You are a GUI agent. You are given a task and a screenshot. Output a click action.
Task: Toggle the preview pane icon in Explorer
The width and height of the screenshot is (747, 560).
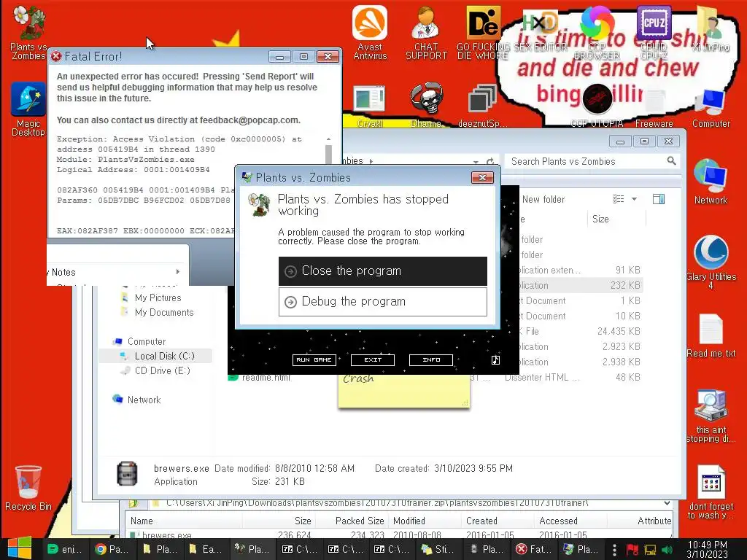click(659, 199)
